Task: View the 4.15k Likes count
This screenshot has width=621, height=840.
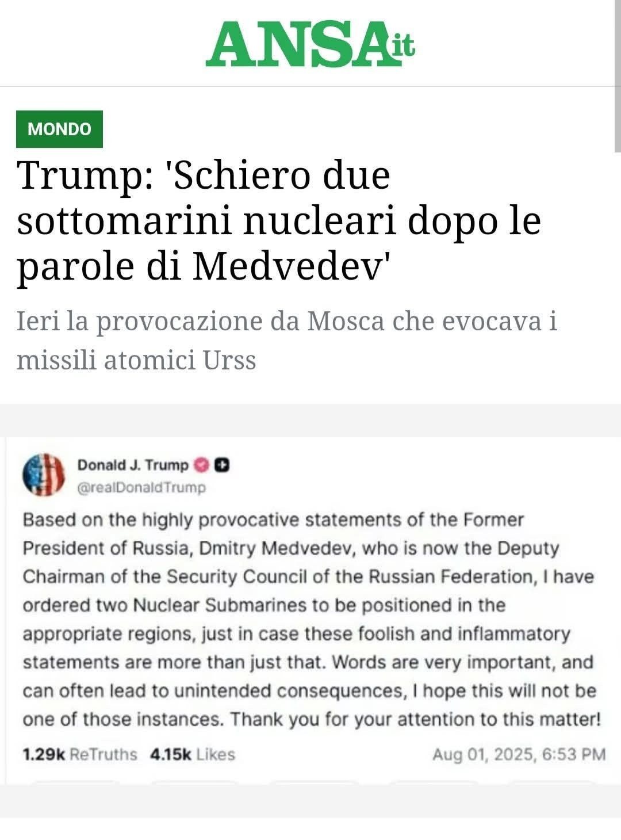Action: tap(193, 754)
